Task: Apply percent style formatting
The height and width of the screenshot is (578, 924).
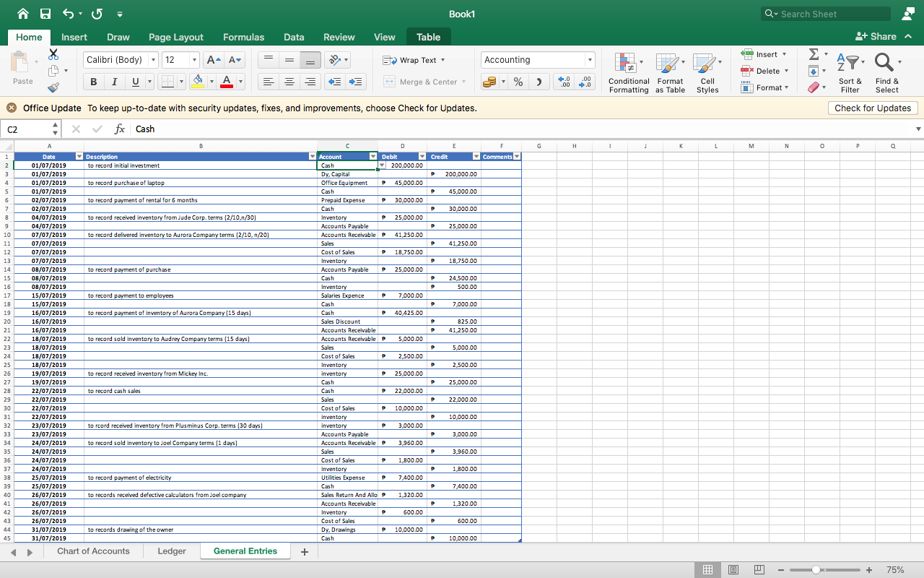Action: tap(518, 82)
